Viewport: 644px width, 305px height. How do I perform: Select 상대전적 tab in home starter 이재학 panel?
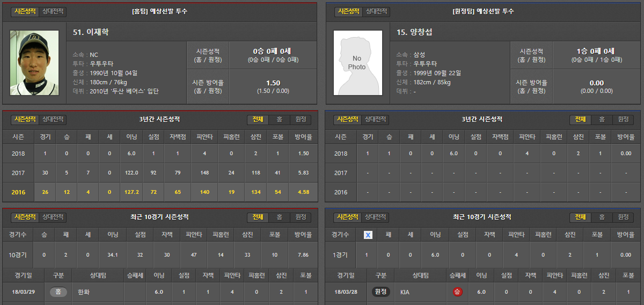point(53,12)
